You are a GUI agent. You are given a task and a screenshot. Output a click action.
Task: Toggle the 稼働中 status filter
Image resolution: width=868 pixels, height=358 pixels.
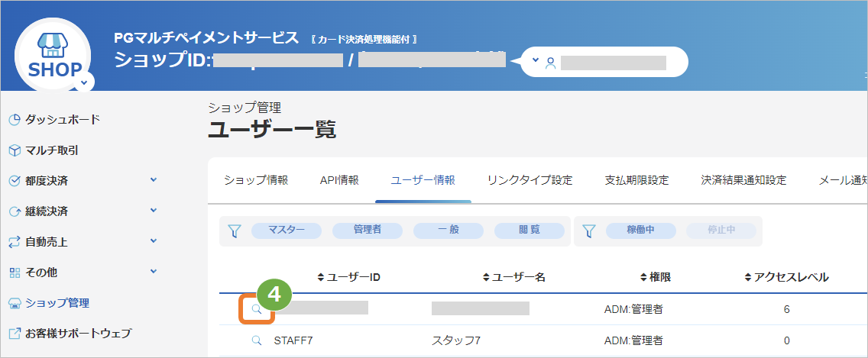pyautogui.click(x=640, y=231)
